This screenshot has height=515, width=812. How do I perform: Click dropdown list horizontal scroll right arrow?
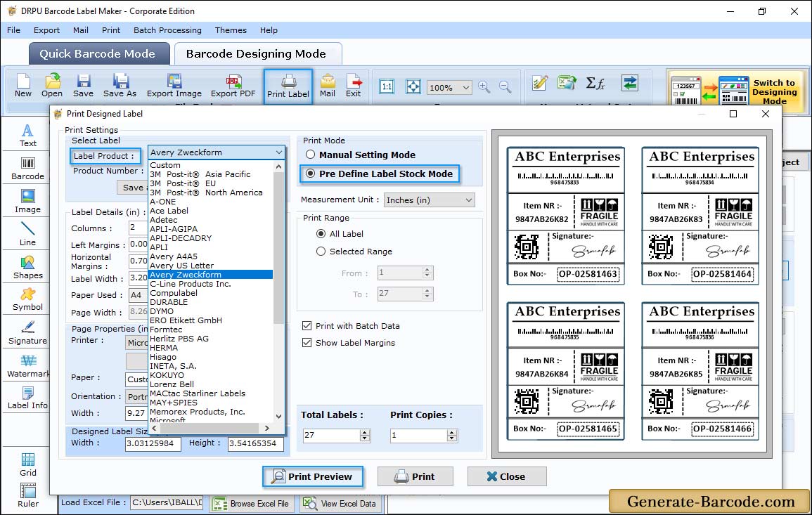(x=266, y=428)
